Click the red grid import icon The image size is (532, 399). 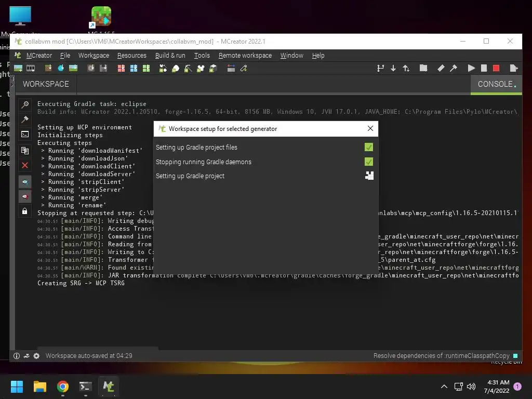tap(121, 69)
